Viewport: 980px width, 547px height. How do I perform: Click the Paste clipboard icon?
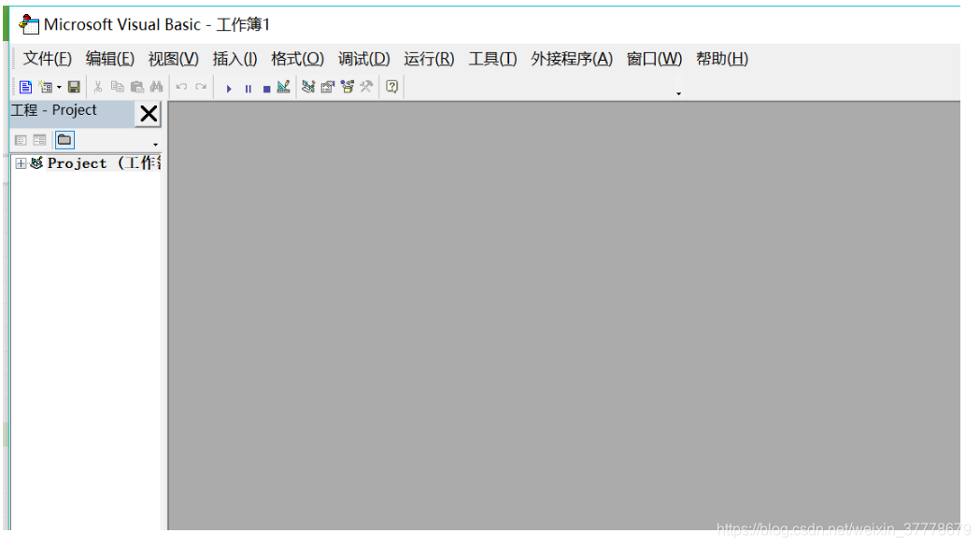137,87
